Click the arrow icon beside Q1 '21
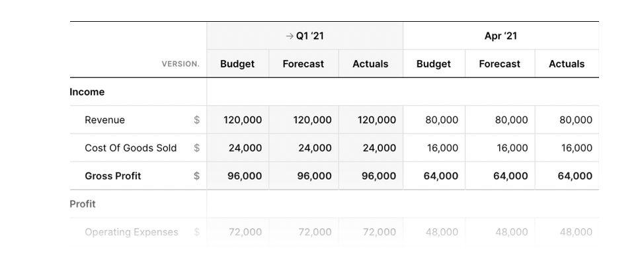Image resolution: width=644 pixels, height=271 pixels. click(x=290, y=36)
